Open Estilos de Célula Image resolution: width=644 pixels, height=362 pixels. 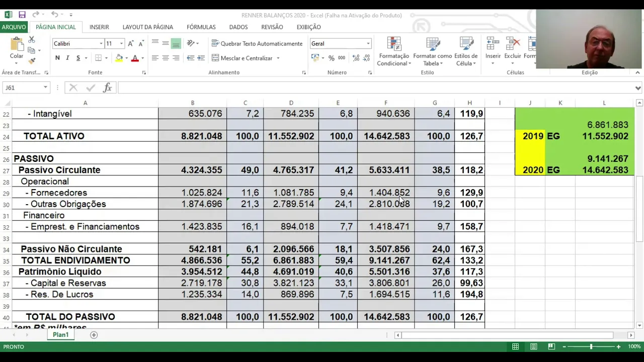click(466, 51)
